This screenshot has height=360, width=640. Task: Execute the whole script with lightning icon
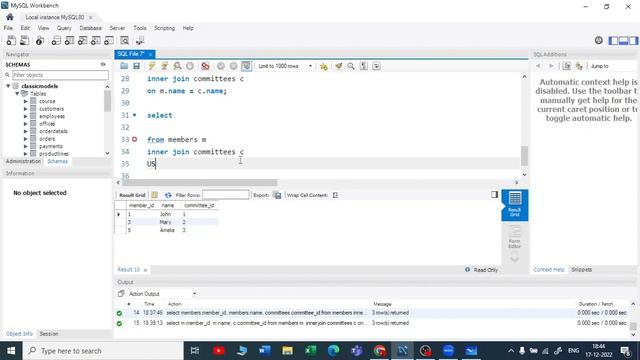point(152,66)
